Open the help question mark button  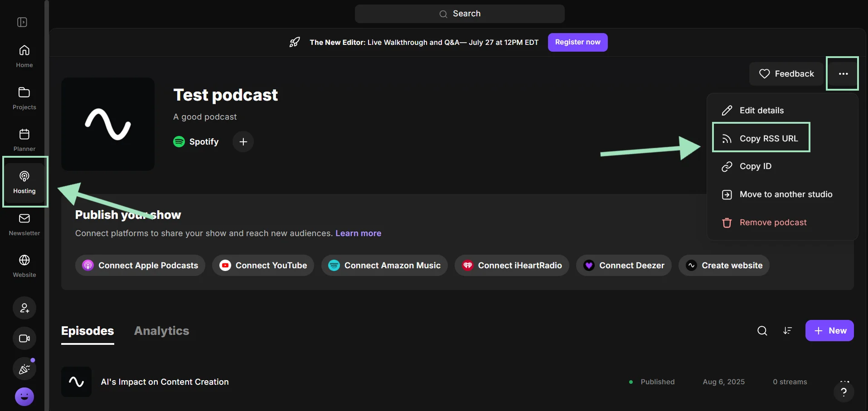point(844,392)
